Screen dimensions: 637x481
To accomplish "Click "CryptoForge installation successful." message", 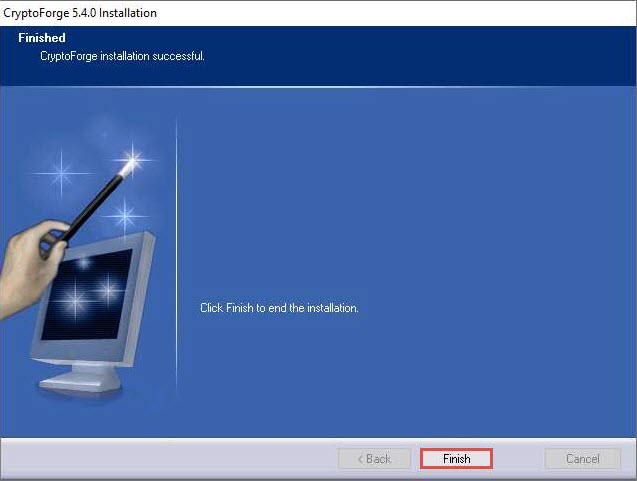I will [122, 56].
